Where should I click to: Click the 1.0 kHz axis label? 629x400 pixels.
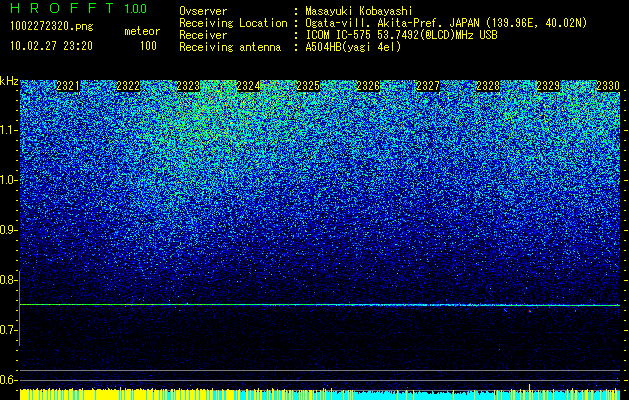(8, 180)
